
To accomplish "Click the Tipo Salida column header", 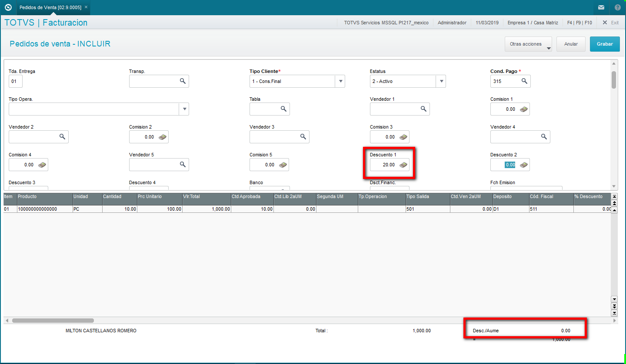I will point(428,199).
